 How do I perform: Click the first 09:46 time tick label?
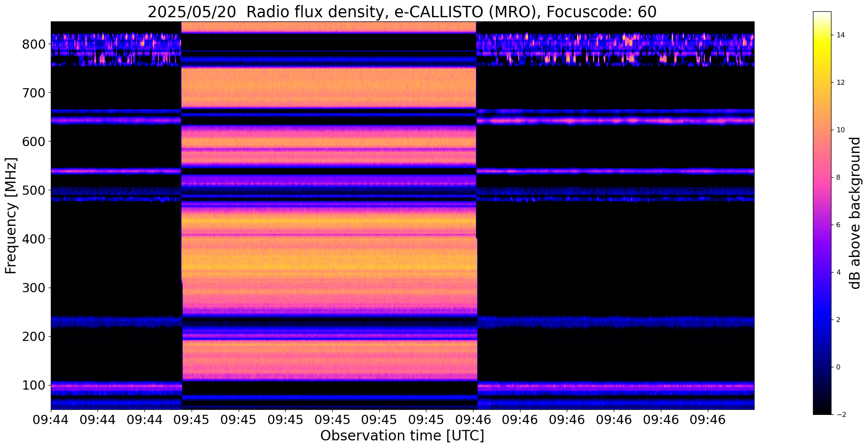(x=473, y=420)
